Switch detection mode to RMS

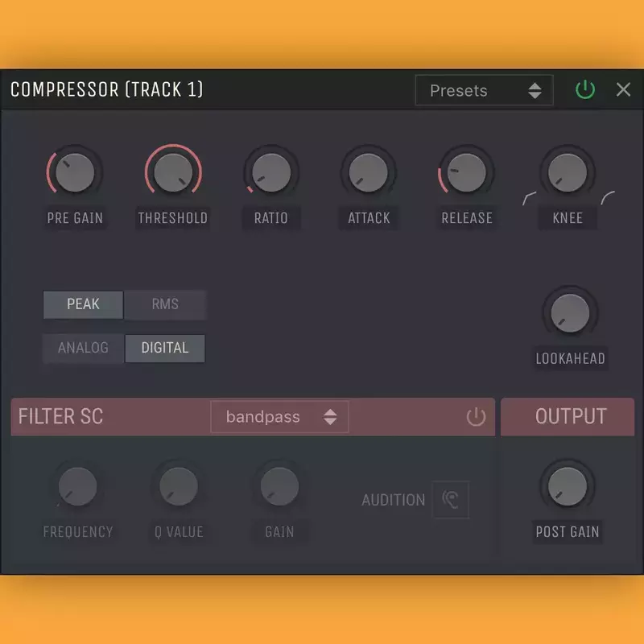pyautogui.click(x=165, y=304)
